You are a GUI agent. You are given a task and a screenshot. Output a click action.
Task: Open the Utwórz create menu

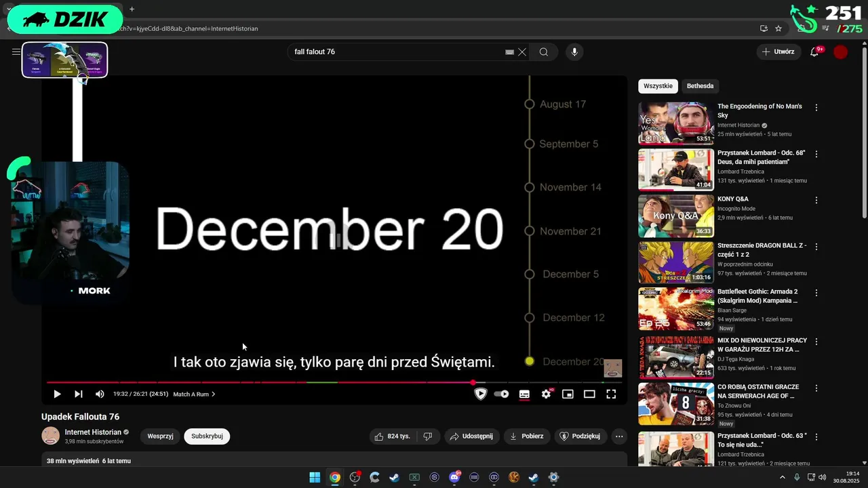pyautogui.click(x=778, y=52)
